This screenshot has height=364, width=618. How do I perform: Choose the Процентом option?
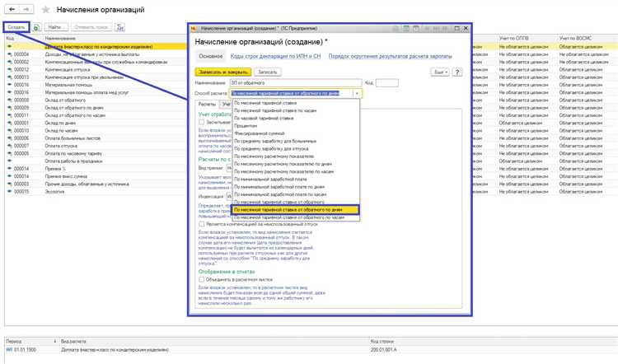tap(296, 126)
